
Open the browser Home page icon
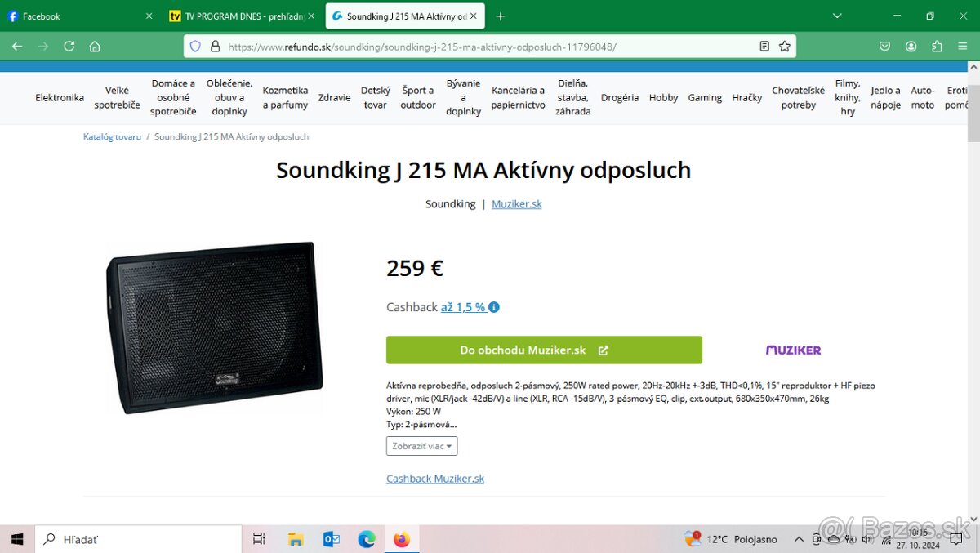pyautogui.click(x=95, y=47)
